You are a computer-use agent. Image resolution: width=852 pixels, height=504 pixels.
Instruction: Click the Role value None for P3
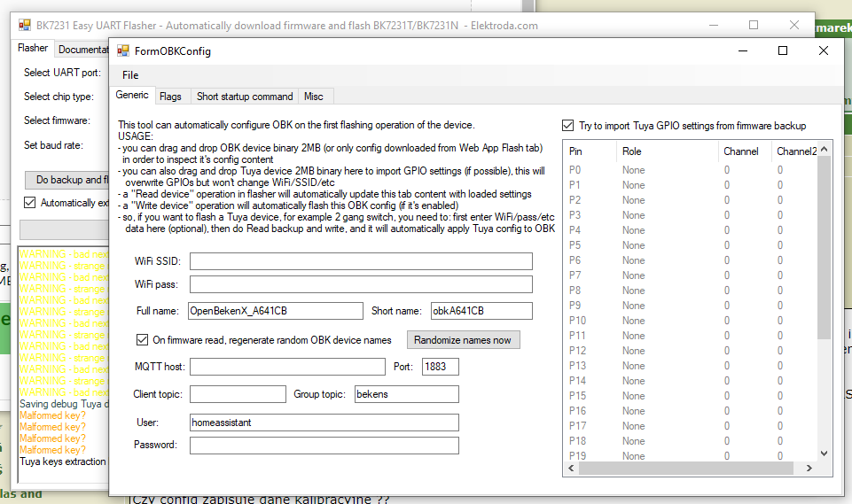tap(634, 215)
